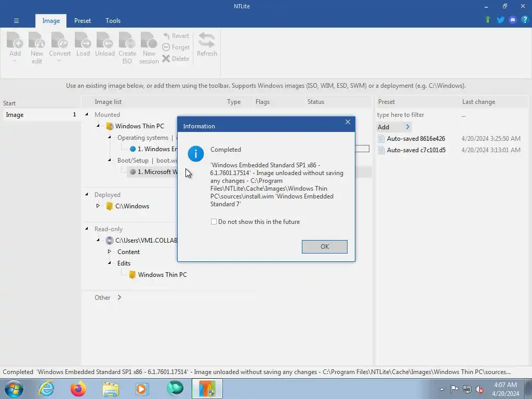Expand the C:\Windows deployed node
This screenshot has width=532, height=399.
click(98, 206)
